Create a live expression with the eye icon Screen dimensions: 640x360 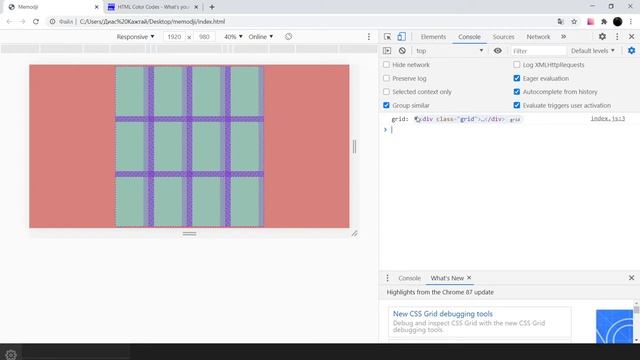pos(498,51)
